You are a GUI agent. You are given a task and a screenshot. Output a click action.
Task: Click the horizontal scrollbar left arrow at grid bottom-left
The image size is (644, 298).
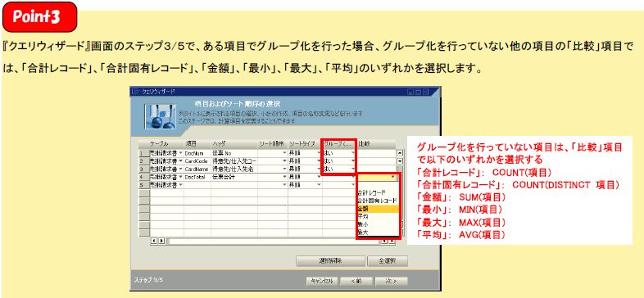click(154, 241)
